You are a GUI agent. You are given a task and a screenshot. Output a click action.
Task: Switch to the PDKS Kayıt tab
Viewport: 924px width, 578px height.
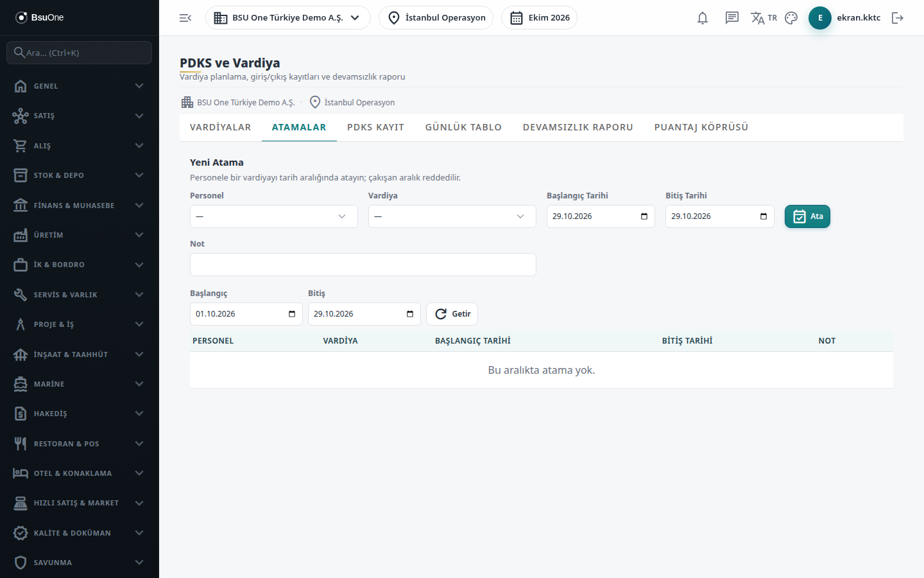(x=376, y=127)
